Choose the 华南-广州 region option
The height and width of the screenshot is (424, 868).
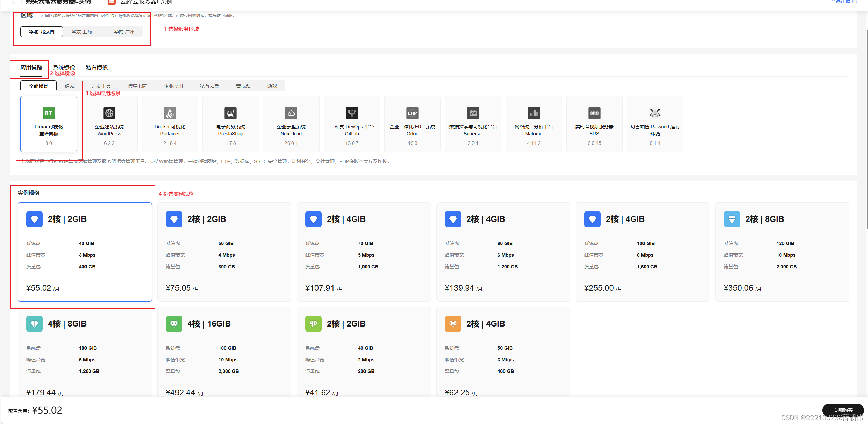pos(124,32)
